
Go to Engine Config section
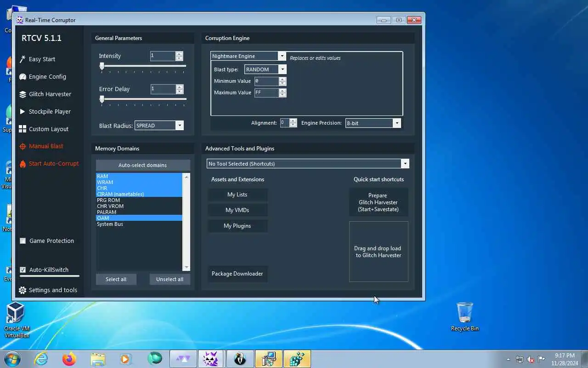(x=47, y=77)
